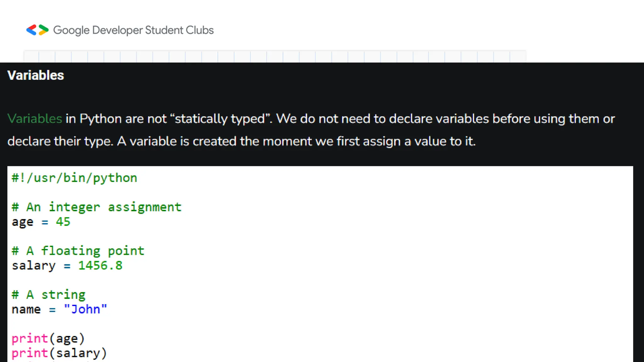Click the print(age) statement

48,338
